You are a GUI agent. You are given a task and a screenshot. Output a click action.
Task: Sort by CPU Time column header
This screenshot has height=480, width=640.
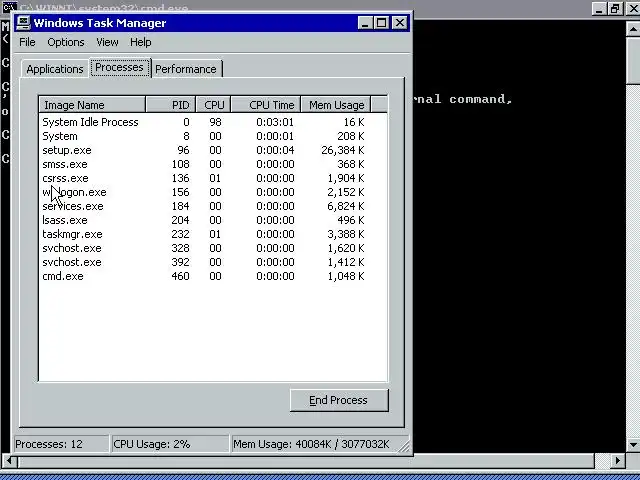coord(266,105)
